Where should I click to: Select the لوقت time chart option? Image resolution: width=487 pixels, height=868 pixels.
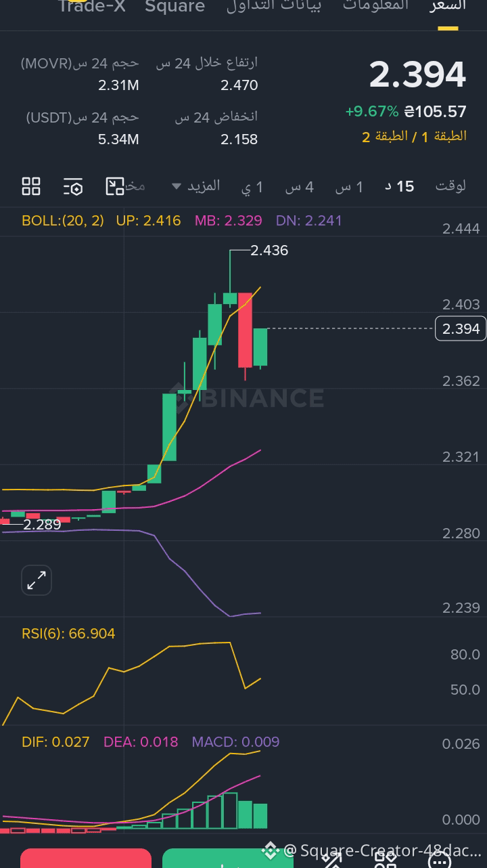click(x=450, y=186)
